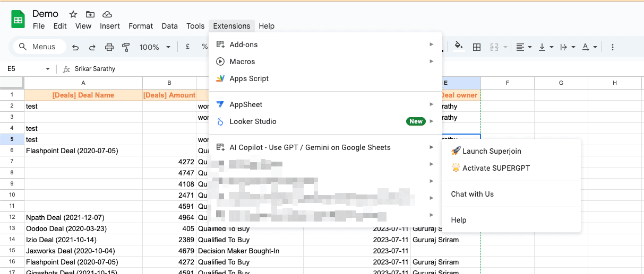Expand the AI Copilot submenu arrow
The height and width of the screenshot is (274, 644).
point(432,147)
